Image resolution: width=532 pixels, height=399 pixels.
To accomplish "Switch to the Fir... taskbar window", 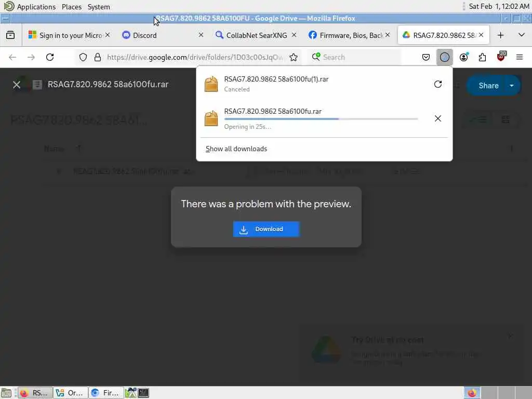I will [106, 393].
